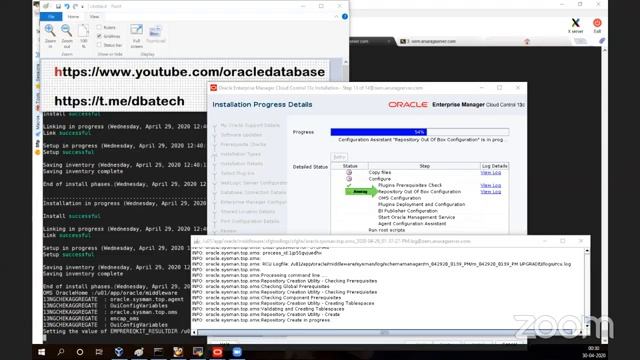
Task: Open Task View from the taskbar
Action: tap(99, 352)
